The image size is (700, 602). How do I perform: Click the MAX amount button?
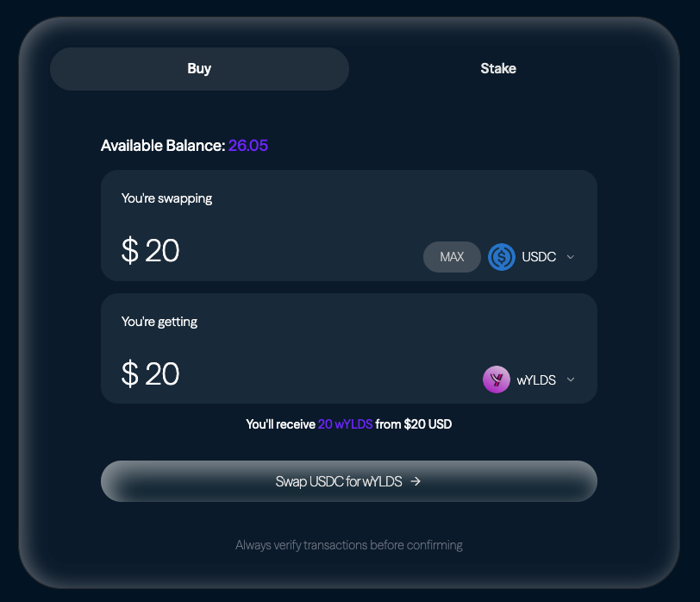pos(452,257)
